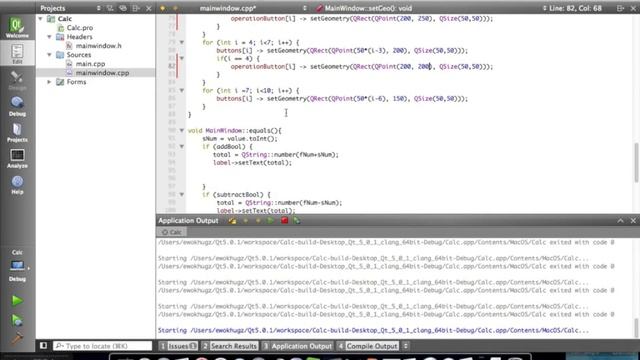The width and height of the screenshot is (640, 360).
Task: Switch to Application Output tab at bottom
Action: pyautogui.click(x=298, y=346)
